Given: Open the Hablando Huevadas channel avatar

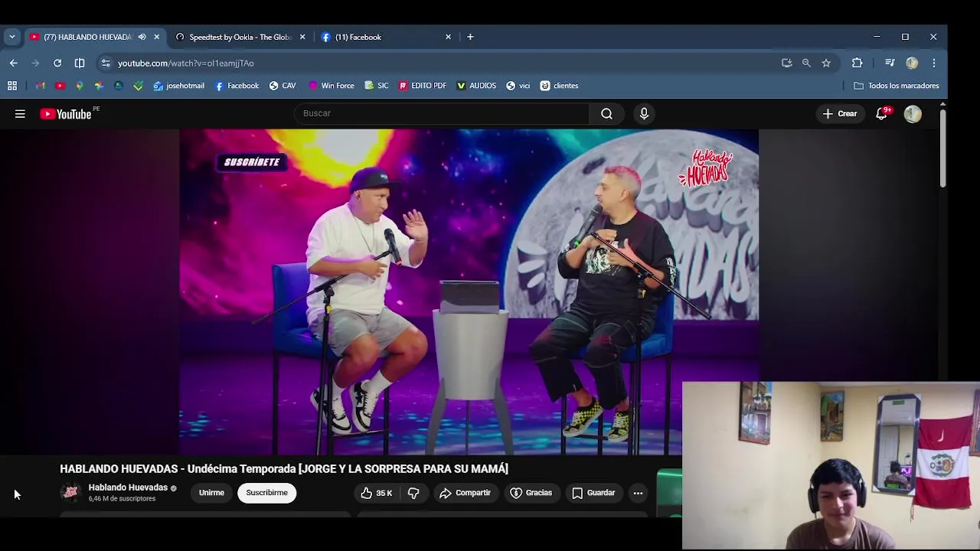Looking at the screenshot, I should coord(70,493).
